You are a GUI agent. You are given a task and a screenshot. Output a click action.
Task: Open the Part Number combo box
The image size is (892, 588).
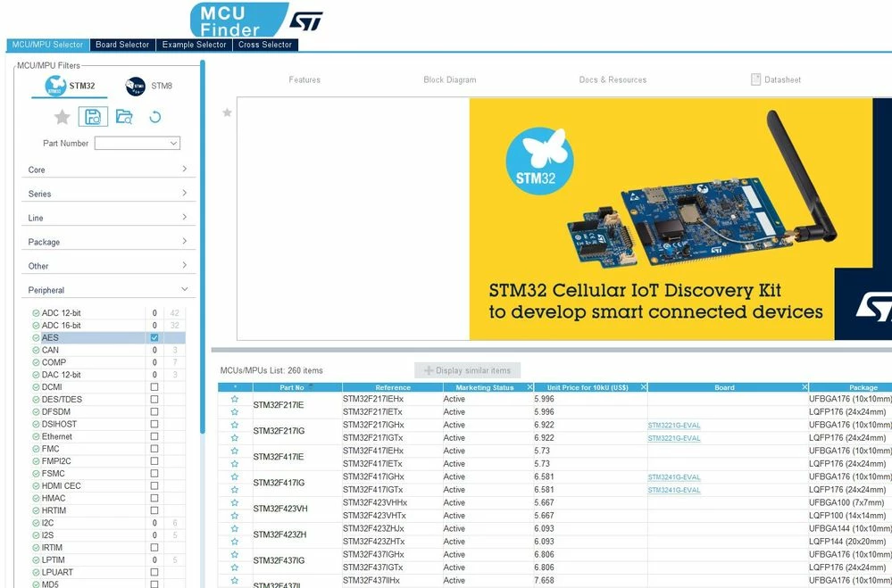coord(138,144)
